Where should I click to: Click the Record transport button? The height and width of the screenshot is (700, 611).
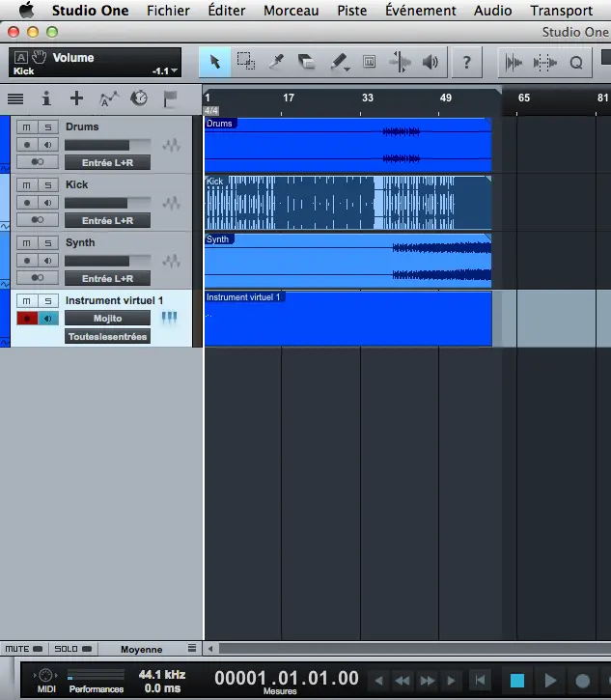(582, 681)
